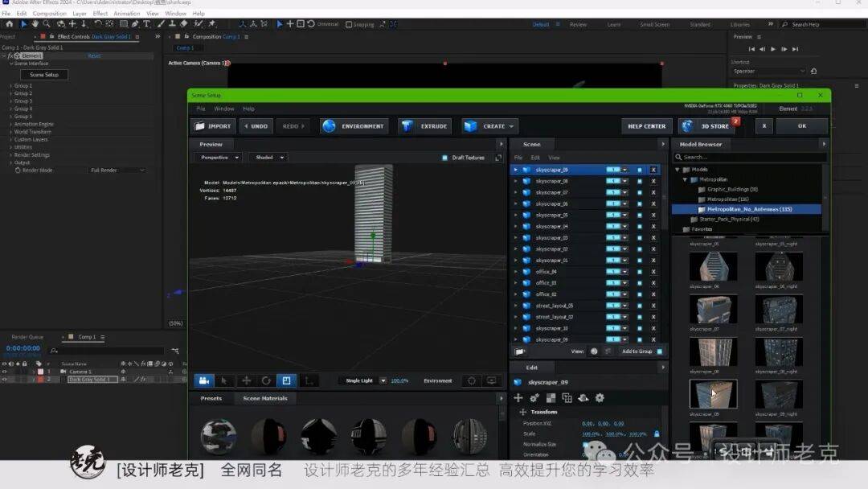Toggle visibility square of street_layout_05 row
This screenshot has height=489, width=868.
(x=640, y=306)
